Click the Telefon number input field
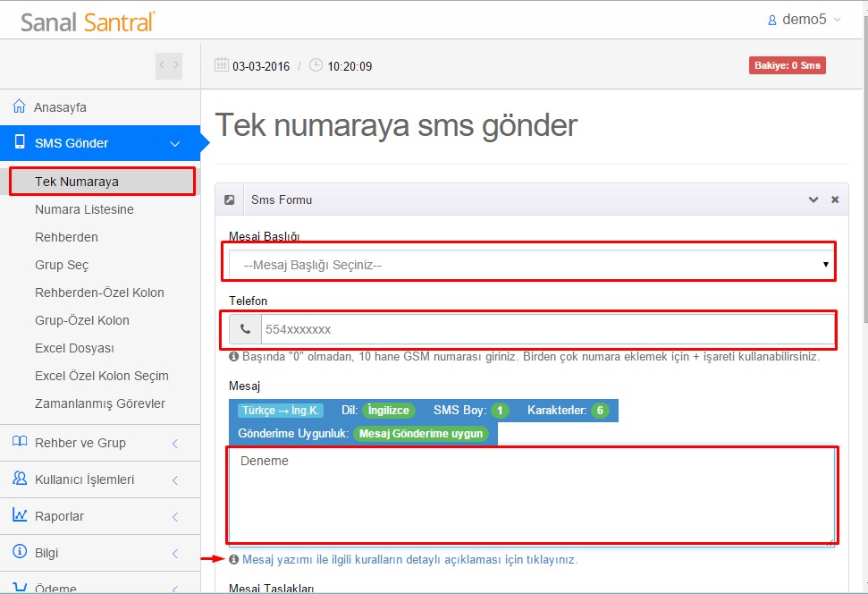 click(x=547, y=329)
